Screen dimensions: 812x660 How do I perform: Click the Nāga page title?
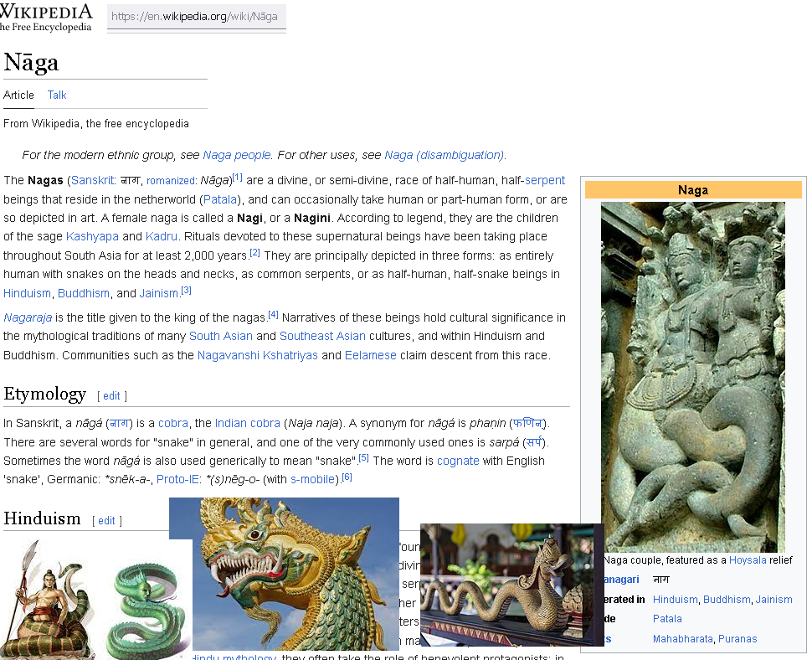click(31, 63)
